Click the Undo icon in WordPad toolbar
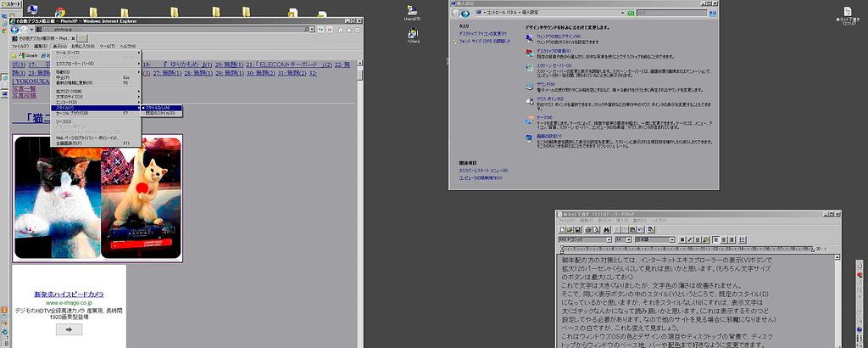This screenshot has width=868, height=348. 641,229
